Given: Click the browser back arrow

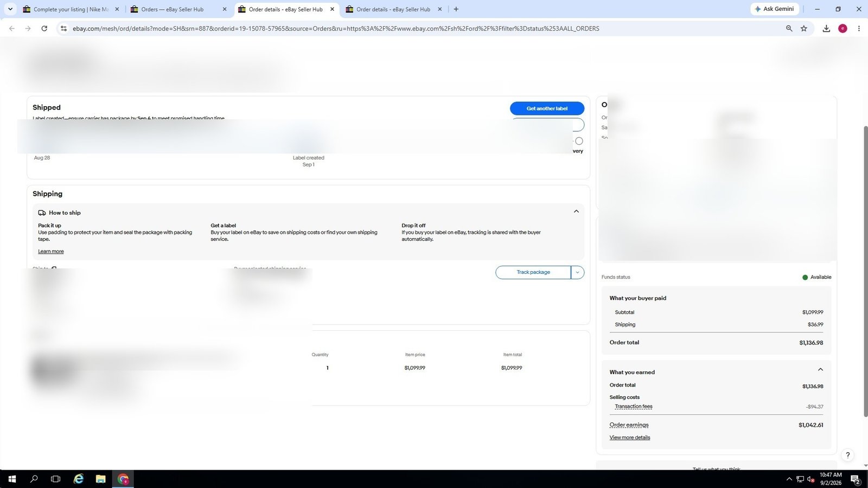Looking at the screenshot, I should click(12, 28).
